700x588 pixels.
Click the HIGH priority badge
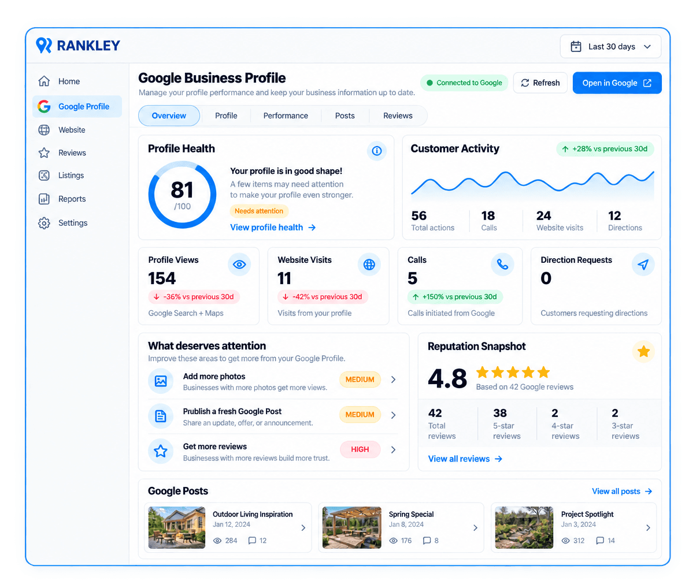(360, 449)
